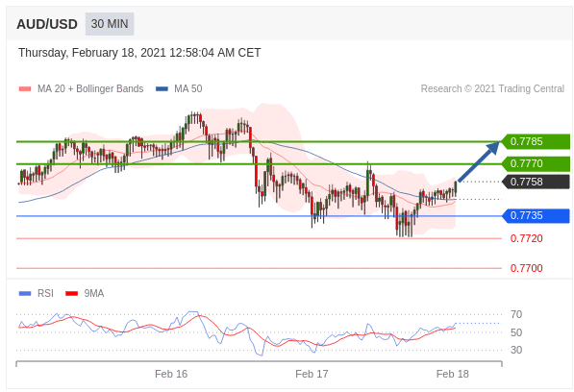Click the AUD/USD pair title
Viewport: 574px width, 392px height.
(x=47, y=24)
